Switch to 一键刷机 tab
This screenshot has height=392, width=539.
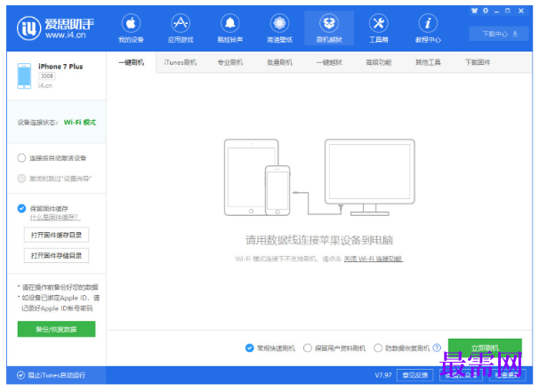click(x=131, y=62)
